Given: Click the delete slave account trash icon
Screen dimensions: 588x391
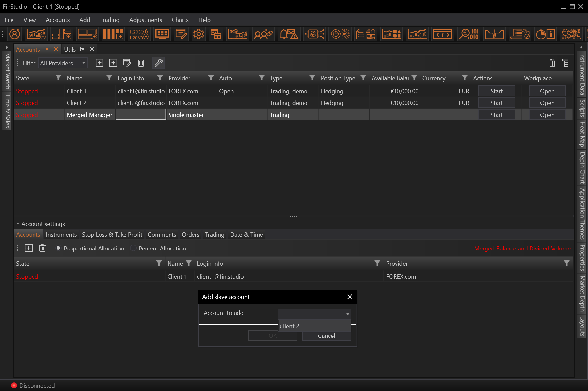Looking at the screenshot, I should tap(42, 248).
